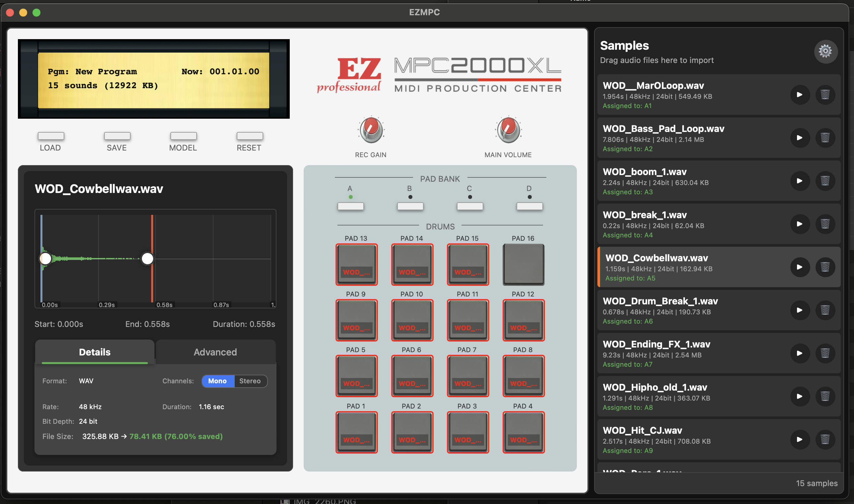Delete WOD_Bass_Pad_Loop.wav with trash icon
Viewport: 854px width, 504px height.
click(825, 138)
